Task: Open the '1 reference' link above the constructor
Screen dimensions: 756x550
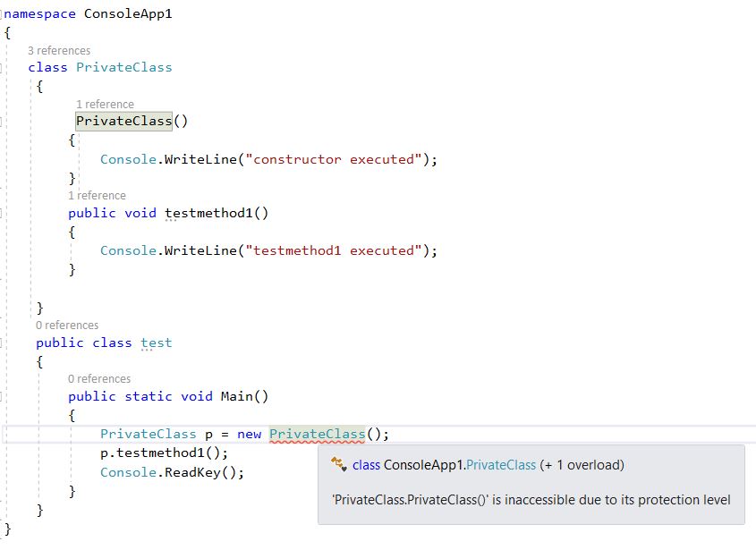Action: coord(106,104)
